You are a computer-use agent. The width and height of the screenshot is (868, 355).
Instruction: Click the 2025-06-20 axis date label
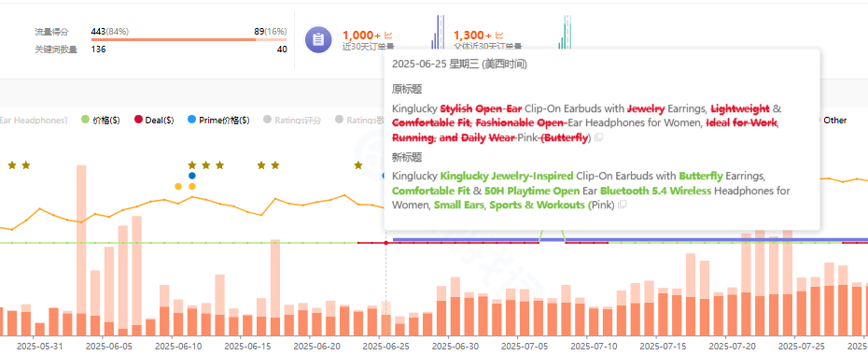pos(316,347)
